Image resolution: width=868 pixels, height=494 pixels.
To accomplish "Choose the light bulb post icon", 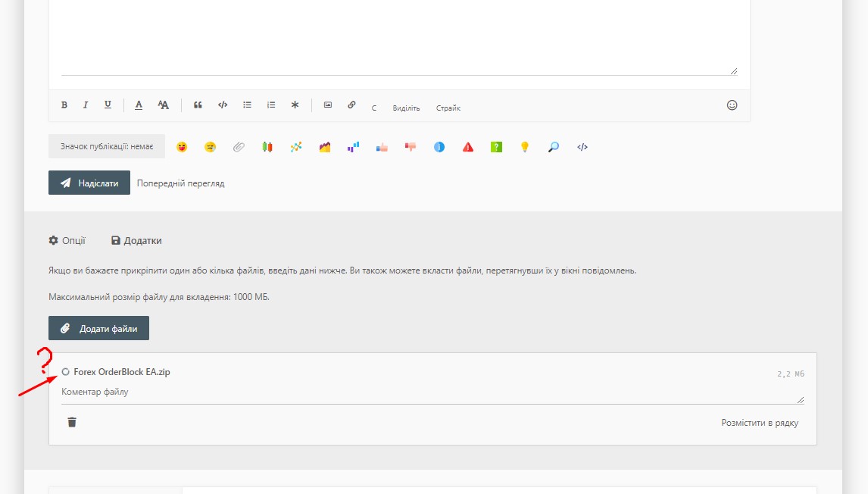I will (x=525, y=147).
